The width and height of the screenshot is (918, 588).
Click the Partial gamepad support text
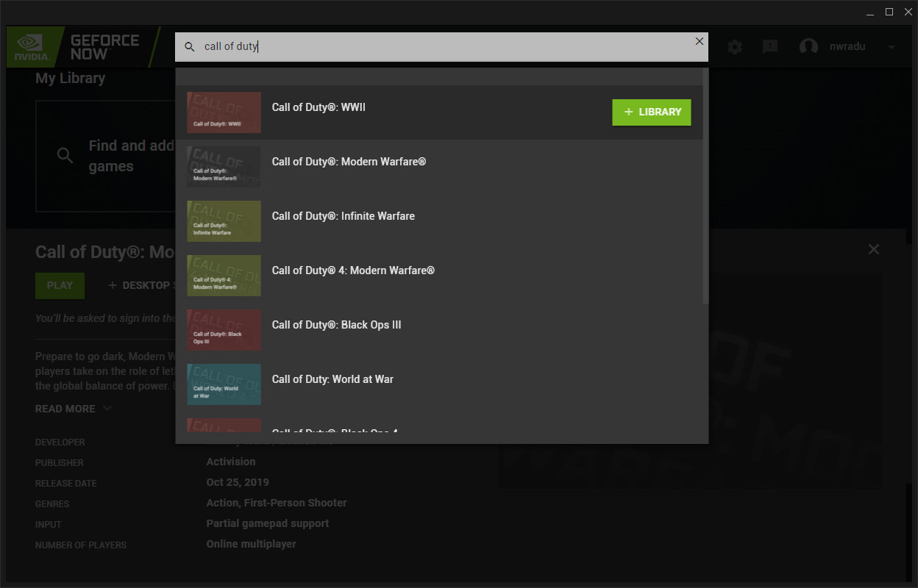pyautogui.click(x=268, y=523)
